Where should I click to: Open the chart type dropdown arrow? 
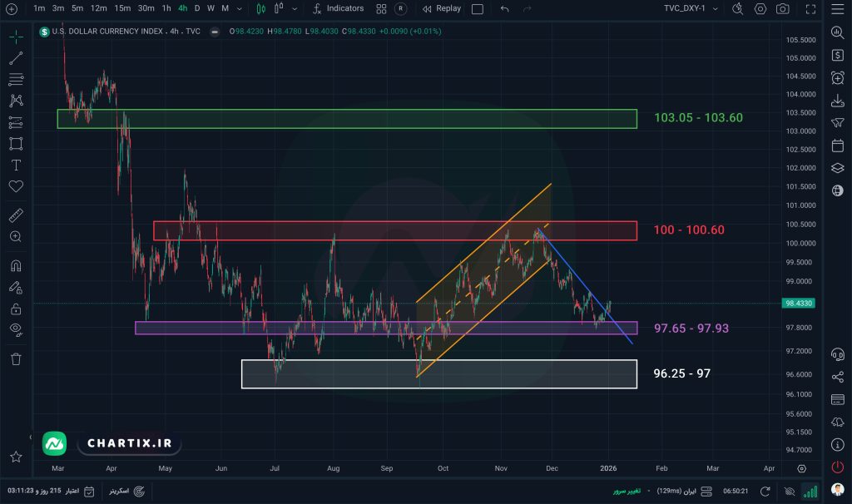(x=275, y=9)
